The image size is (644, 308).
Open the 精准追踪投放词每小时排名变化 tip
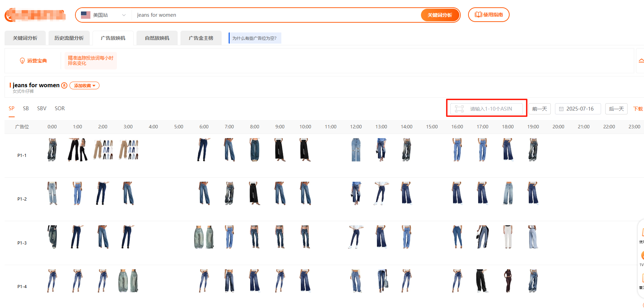click(91, 61)
